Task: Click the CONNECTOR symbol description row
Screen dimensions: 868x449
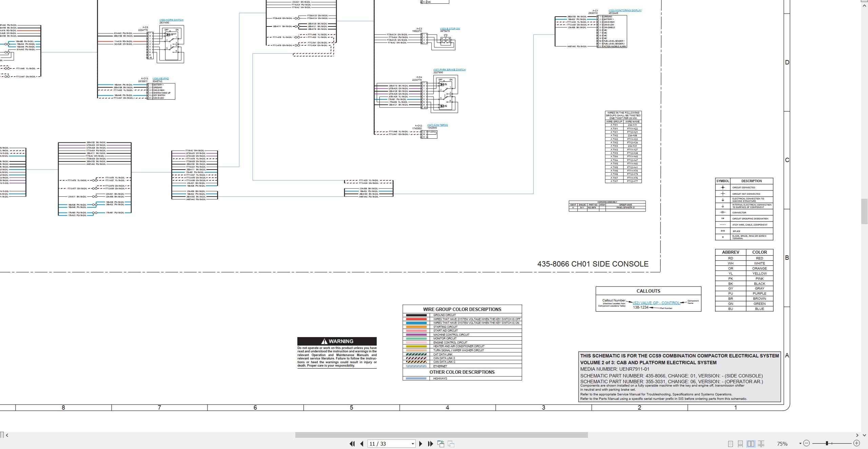Action: [x=744, y=213]
